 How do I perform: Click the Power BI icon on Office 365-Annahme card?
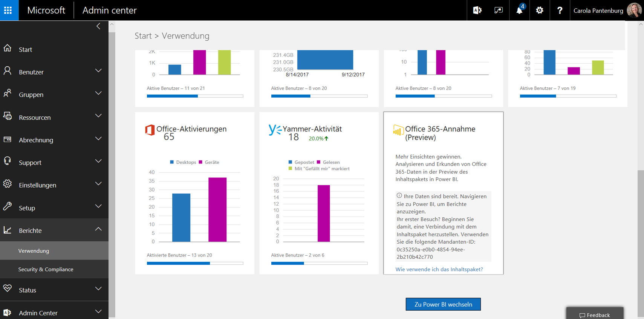(x=398, y=130)
